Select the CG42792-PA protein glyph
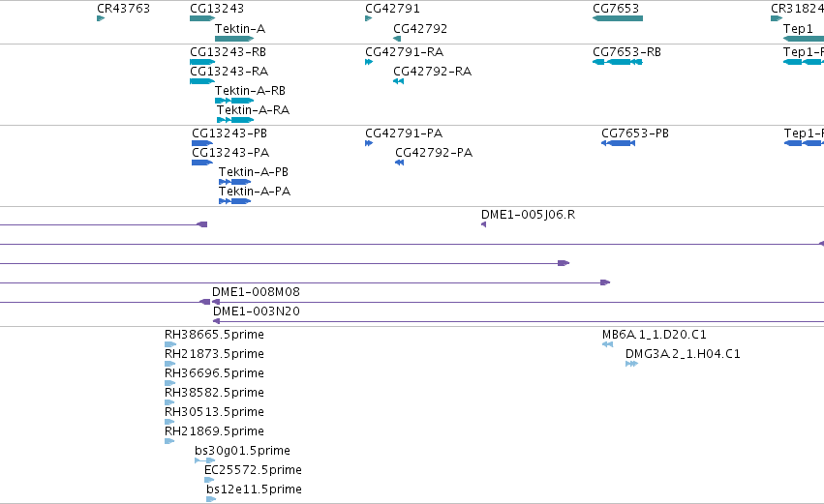The height and width of the screenshot is (504, 824). pyautogui.click(x=399, y=163)
